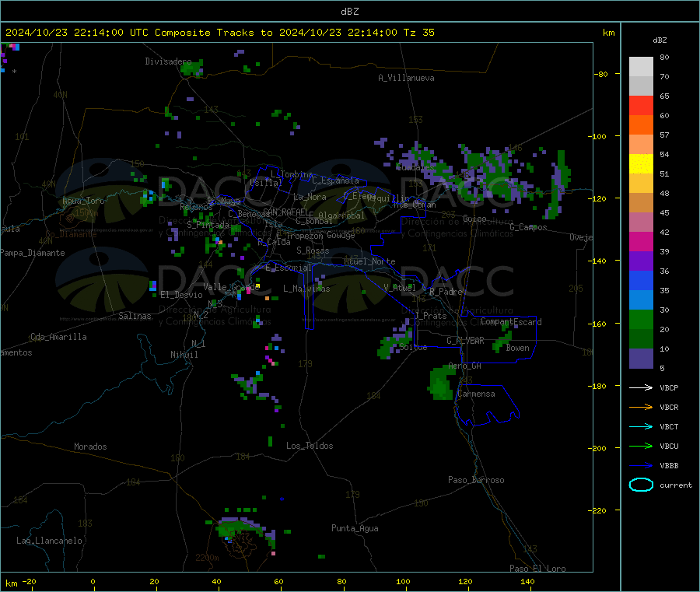Image resolution: width=700 pixels, height=592 pixels.
Task: Click the 'current' legend label
Action: [675, 485]
